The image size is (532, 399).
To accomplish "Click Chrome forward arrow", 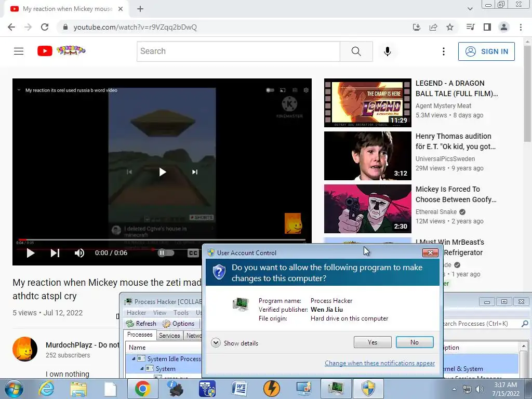I will pyautogui.click(x=28, y=27).
